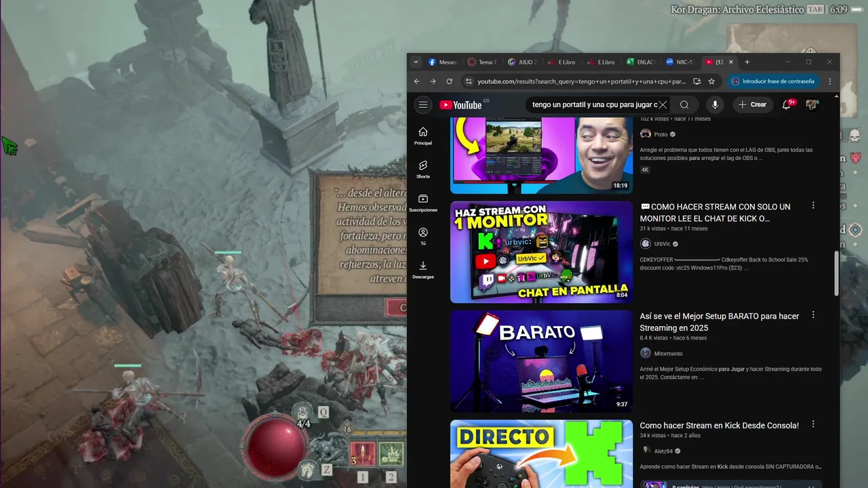Screen dimensions: 868x488
Task: Switch to the Messenger tab
Action: tap(441, 62)
